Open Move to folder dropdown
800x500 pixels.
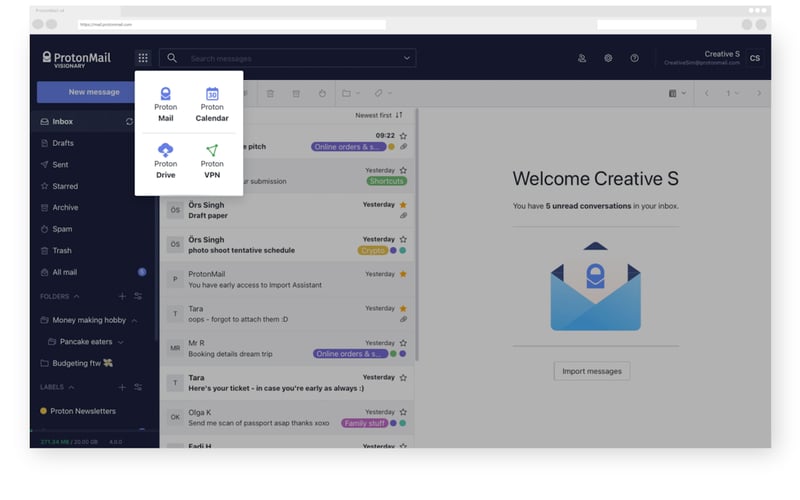[351, 93]
